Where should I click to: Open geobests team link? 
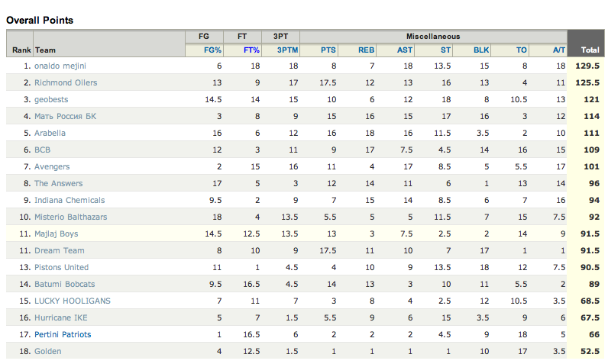click(x=51, y=99)
